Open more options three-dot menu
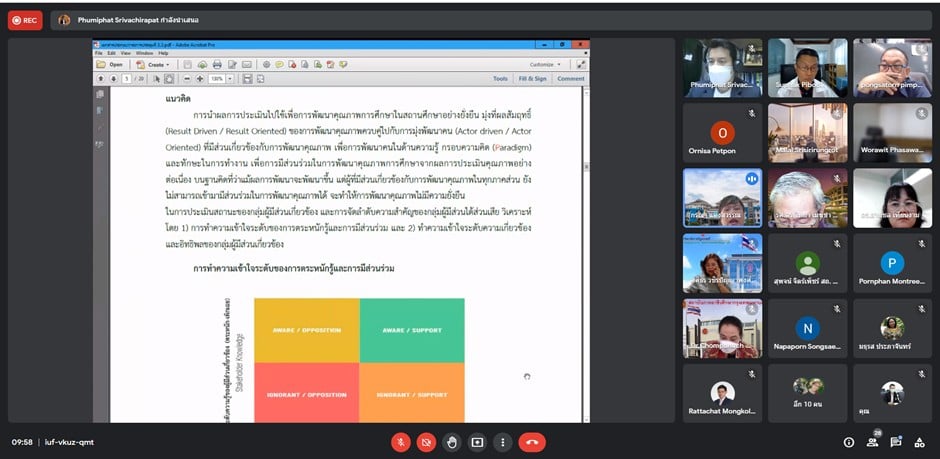Screen dimensions: 940x459 (502, 441)
